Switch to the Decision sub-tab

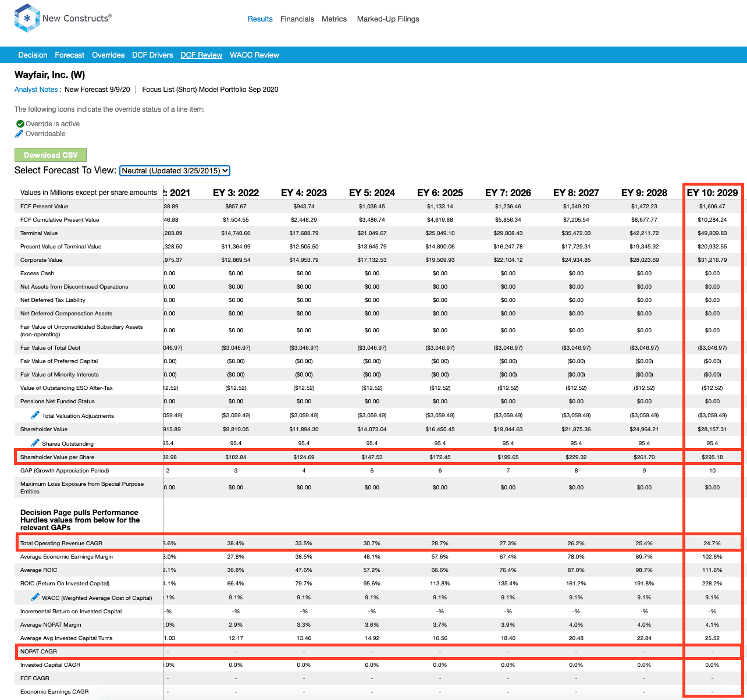pos(33,55)
